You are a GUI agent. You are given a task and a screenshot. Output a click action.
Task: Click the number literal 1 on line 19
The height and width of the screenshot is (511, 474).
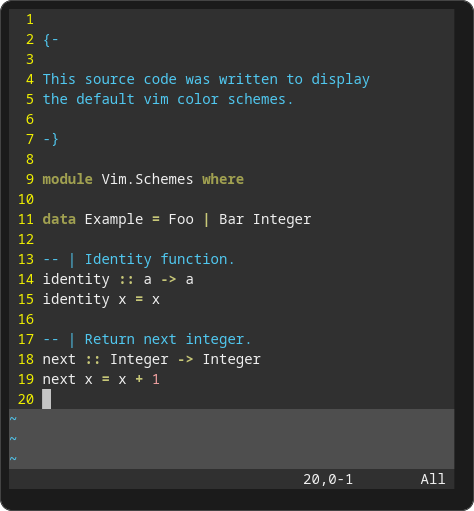point(156,379)
